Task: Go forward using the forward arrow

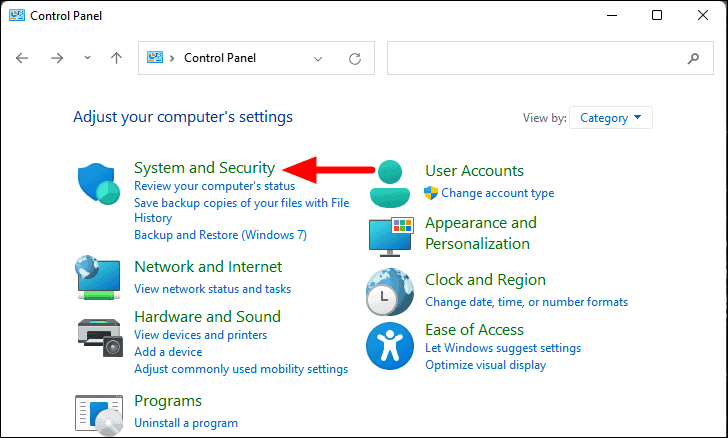Action: tap(57, 58)
